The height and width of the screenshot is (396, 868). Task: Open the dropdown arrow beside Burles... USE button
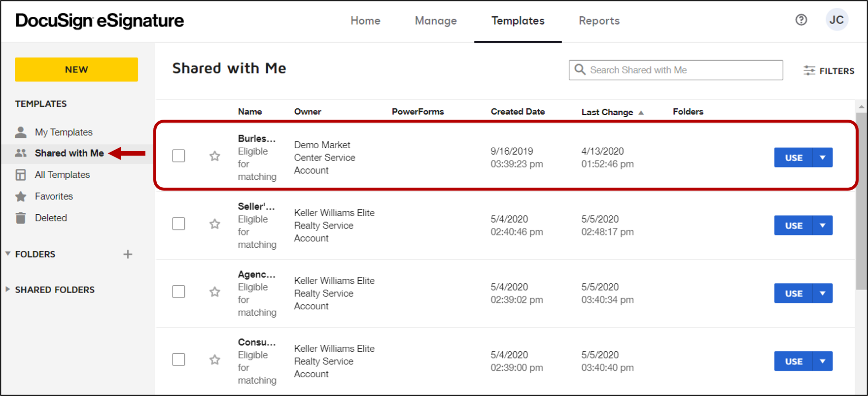click(x=822, y=158)
